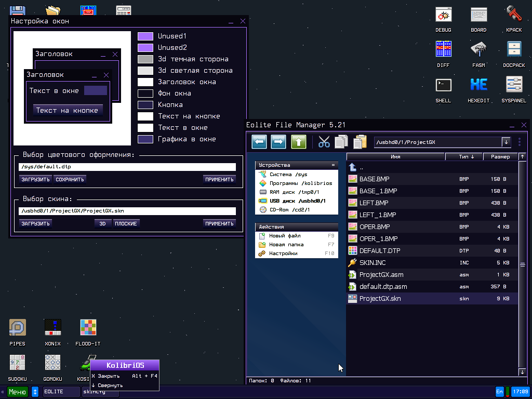Save the color scheme with СОХРАНИТЬ
Viewport: 532px width, 399px height.
(x=69, y=179)
